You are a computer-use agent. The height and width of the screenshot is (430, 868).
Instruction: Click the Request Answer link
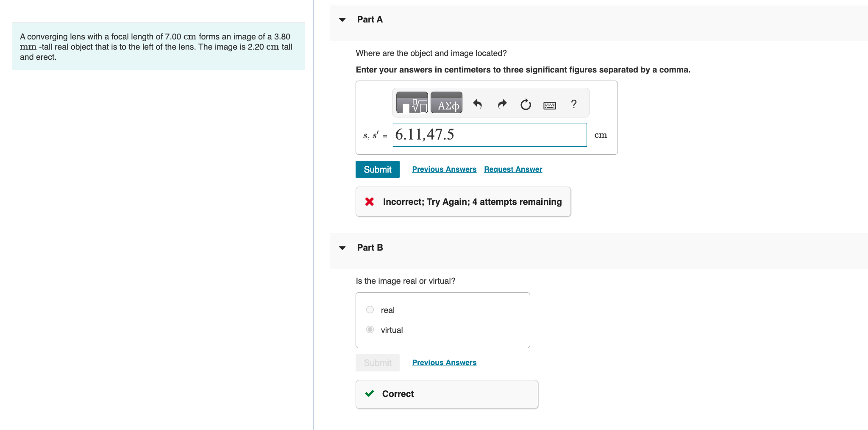point(513,169)
